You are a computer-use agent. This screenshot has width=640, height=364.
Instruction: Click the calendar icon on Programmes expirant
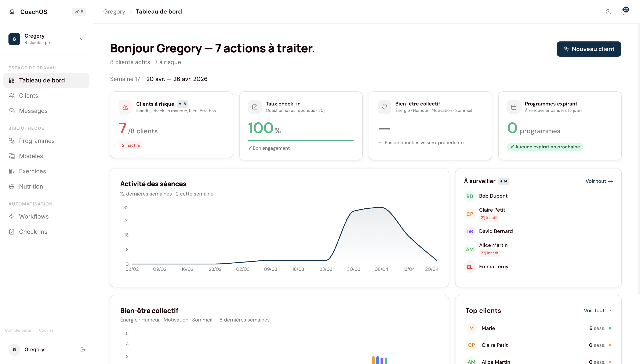[x=514, y=107]
